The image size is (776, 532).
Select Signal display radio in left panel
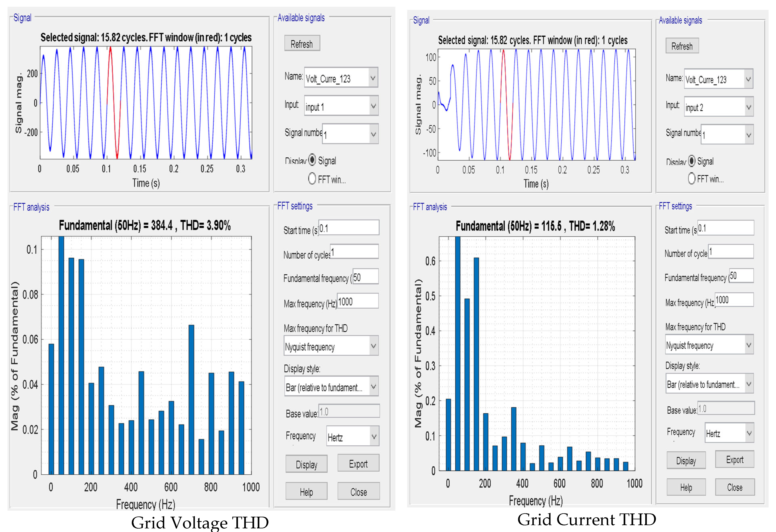click(312, 160)
